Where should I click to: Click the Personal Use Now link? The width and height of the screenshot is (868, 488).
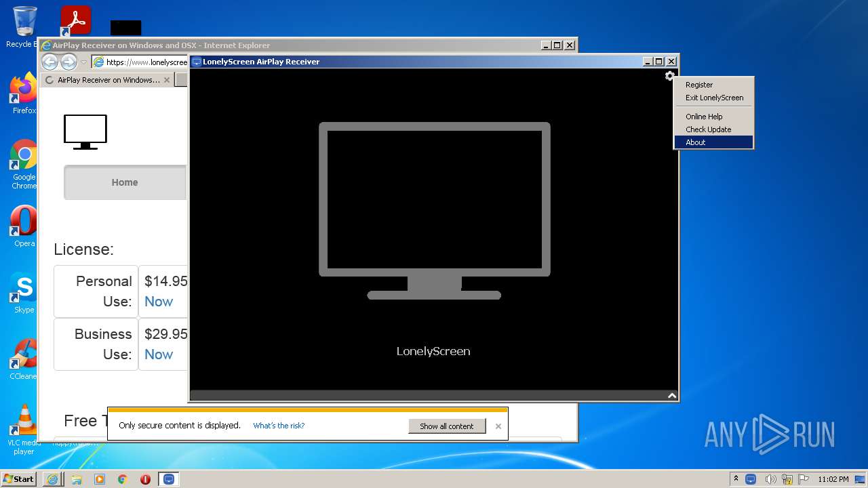(159, 302)
